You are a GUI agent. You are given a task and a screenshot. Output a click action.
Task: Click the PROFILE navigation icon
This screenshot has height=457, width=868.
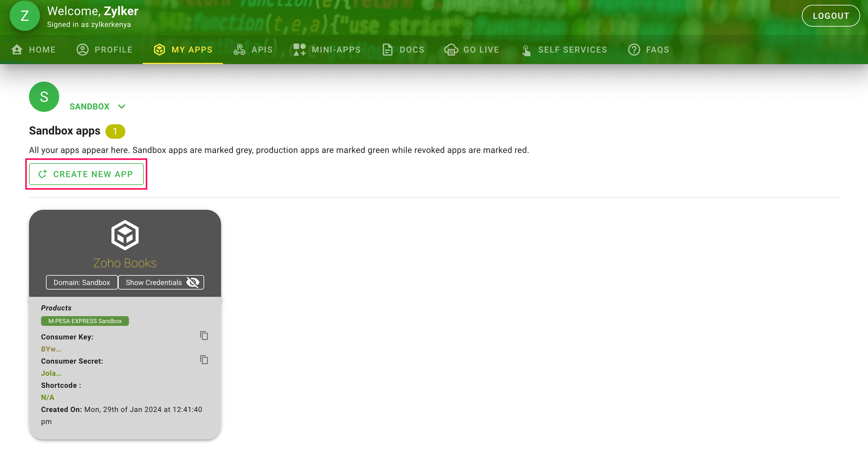tap(83, 50)
